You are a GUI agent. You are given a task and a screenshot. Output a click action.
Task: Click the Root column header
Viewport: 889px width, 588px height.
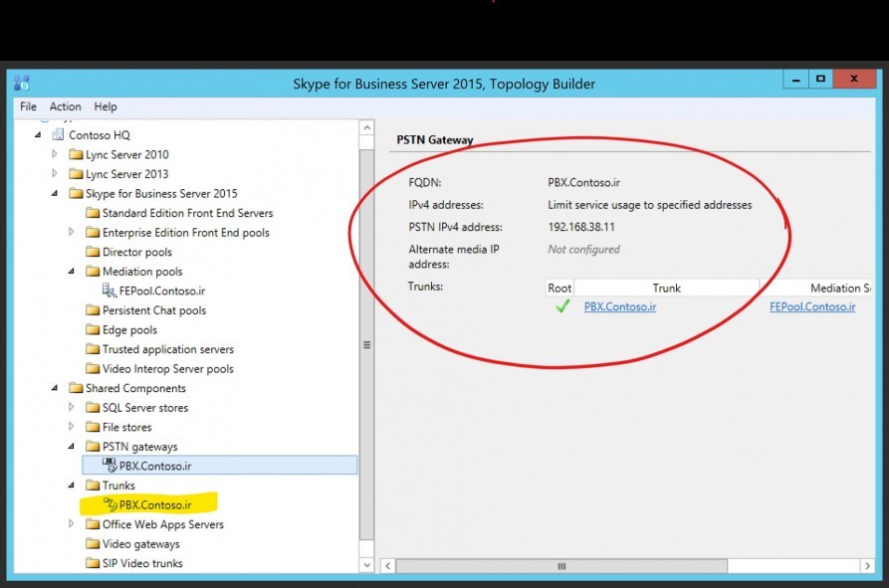pos(559,288)
